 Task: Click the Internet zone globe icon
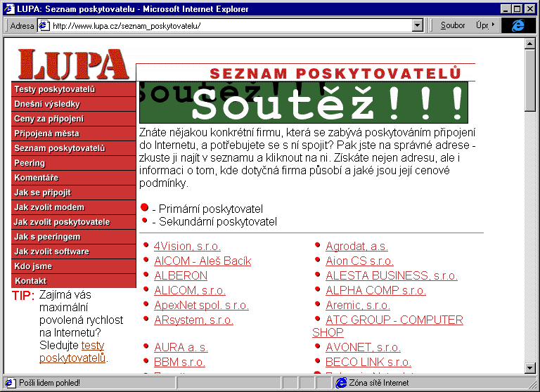pos(341,383)
